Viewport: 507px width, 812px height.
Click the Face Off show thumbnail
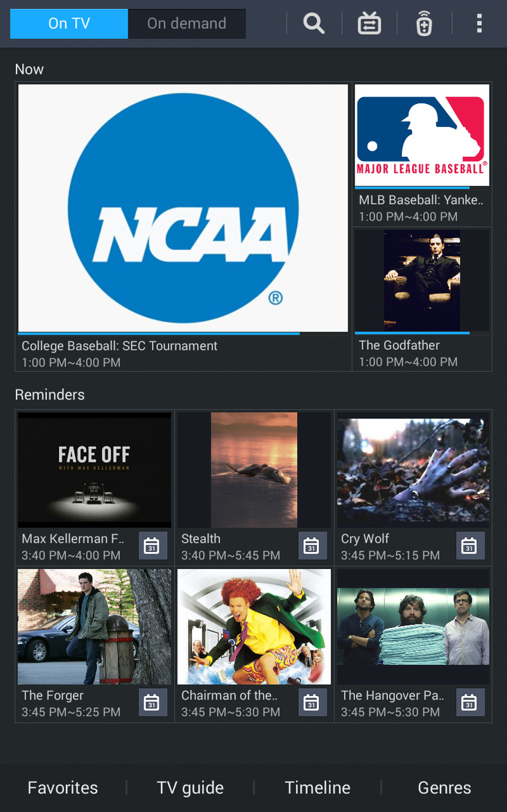tap(94, 468)
